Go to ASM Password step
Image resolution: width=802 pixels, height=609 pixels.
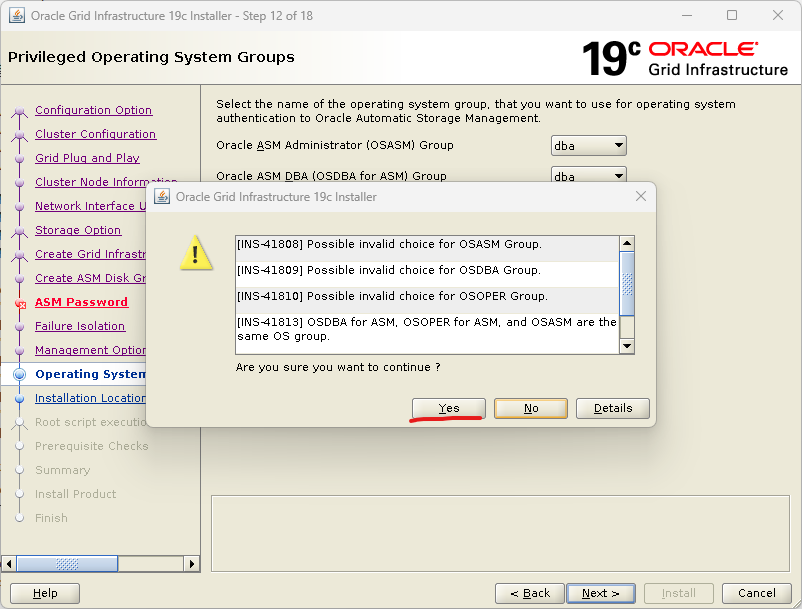[81, 302]
